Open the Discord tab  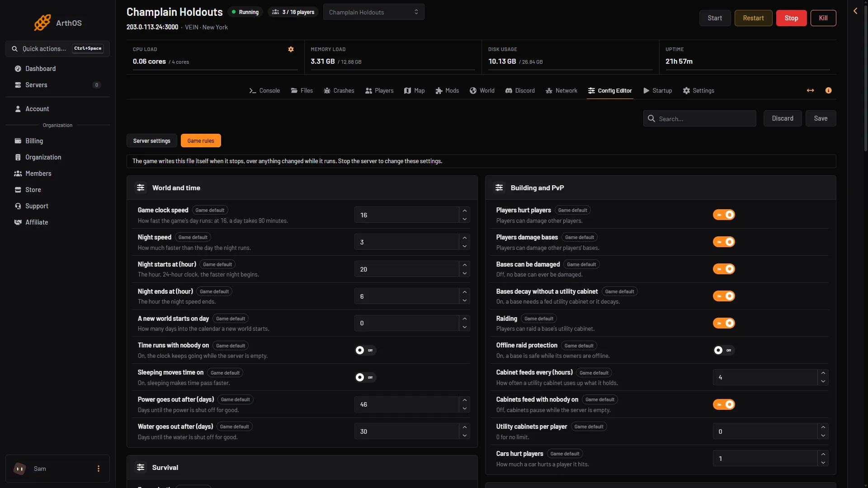point(520,91)
